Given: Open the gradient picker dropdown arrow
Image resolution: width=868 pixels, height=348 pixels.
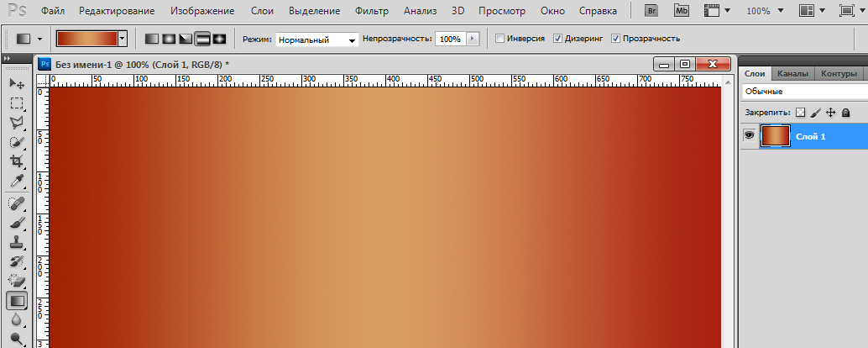Looking at the screenshot, I should click(x=123, y=39).
